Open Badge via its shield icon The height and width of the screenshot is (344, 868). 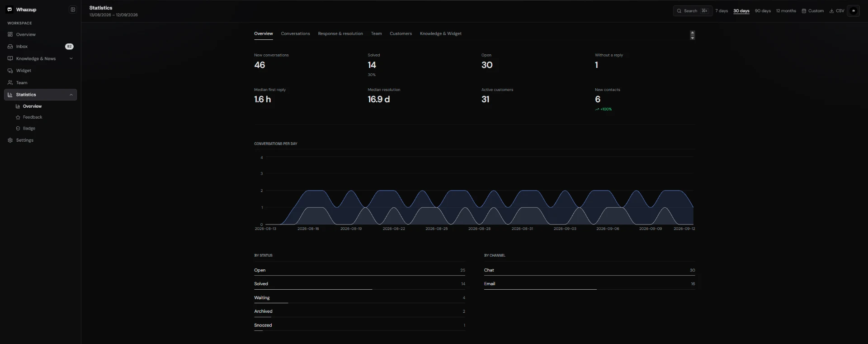(x=18, y=129)
